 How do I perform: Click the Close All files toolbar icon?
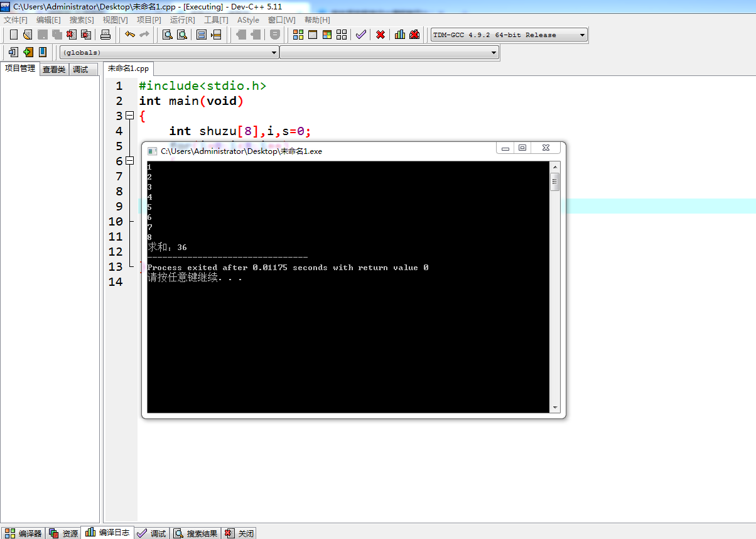click(x=85, y=35)
